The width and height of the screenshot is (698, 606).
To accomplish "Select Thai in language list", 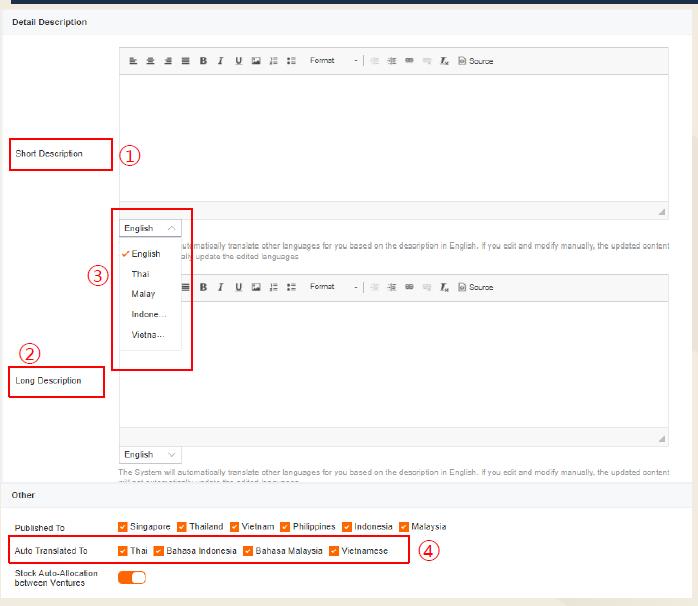I will [150, 274].
